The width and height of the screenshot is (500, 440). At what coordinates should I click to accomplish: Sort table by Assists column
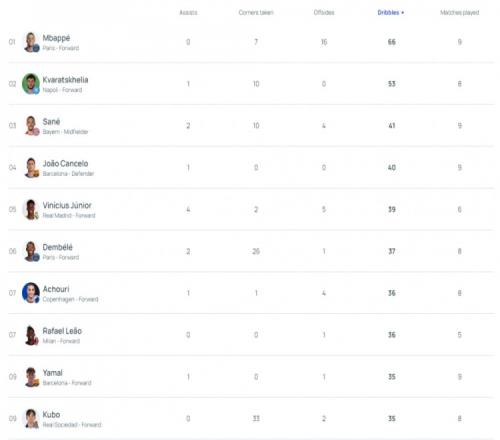pyautogui.click(x=188, y=13)
